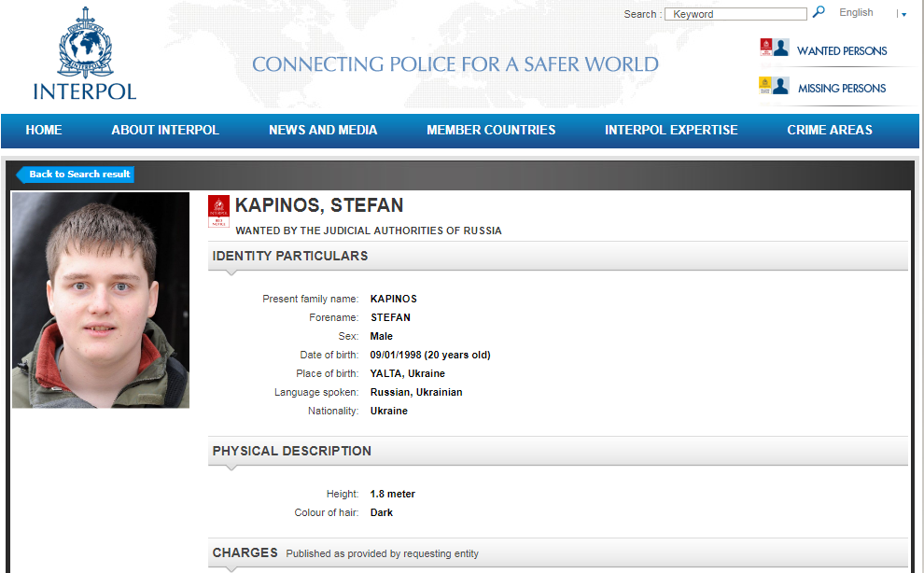Click the 'Language spoken:' label
Screen dimensions: 924x573
coord(316,392)
